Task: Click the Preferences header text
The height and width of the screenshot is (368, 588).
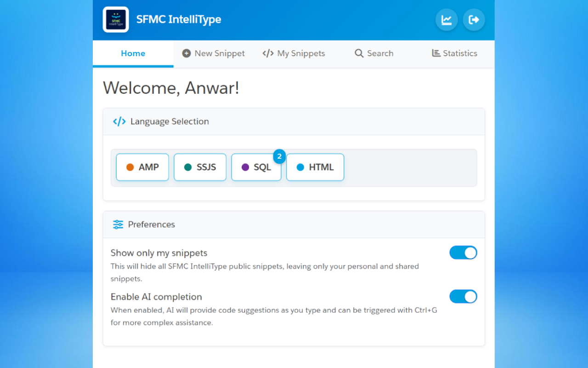Action: coord(152,224)
